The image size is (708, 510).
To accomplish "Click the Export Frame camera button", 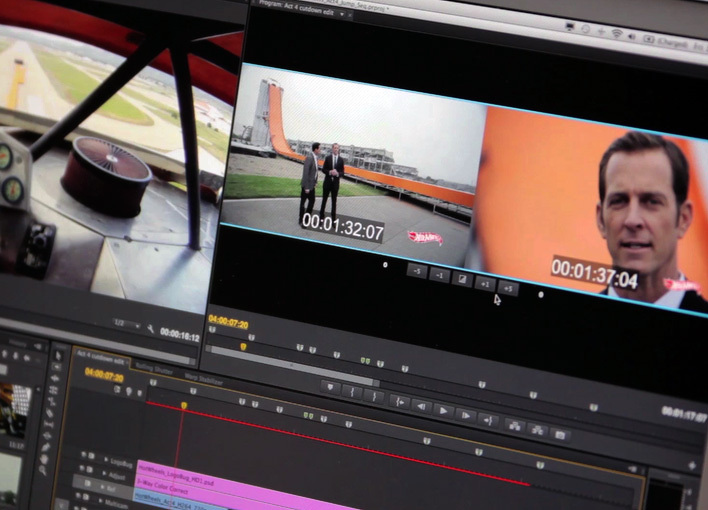I will pos(560,435).
